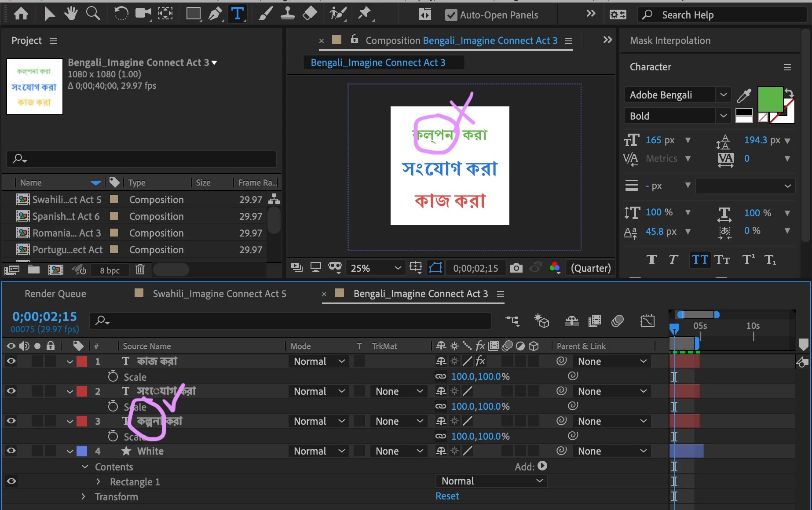Hide the White layer eye icon
Image resolution: width=812 pixels, height=510 pixels.
[x=11, y=451]
